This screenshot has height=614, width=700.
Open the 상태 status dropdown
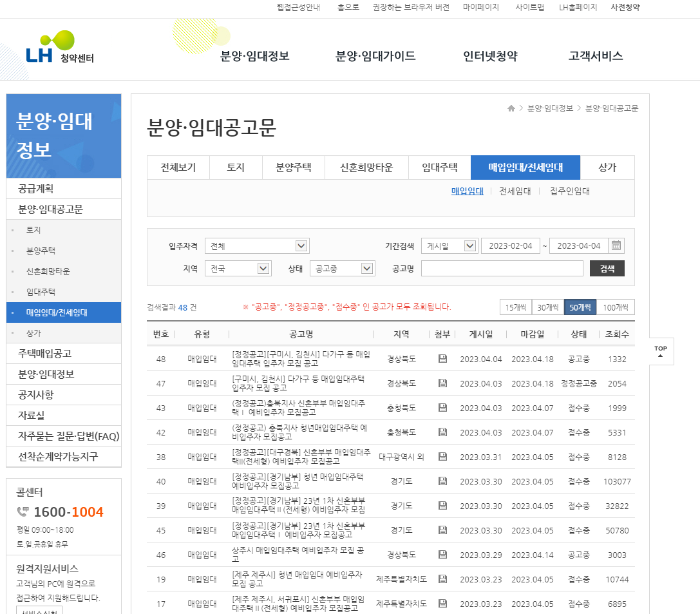coord(342,268)
